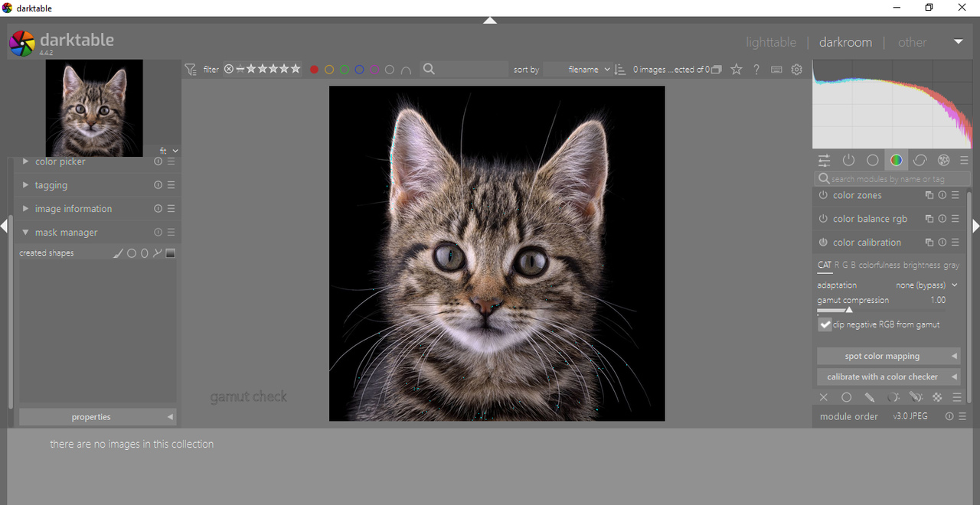The height and width of the screenshot is (505, 980).
Task: Expand calibrate with a color checker section
Action: pyautogui.click(x=888, y=377)
